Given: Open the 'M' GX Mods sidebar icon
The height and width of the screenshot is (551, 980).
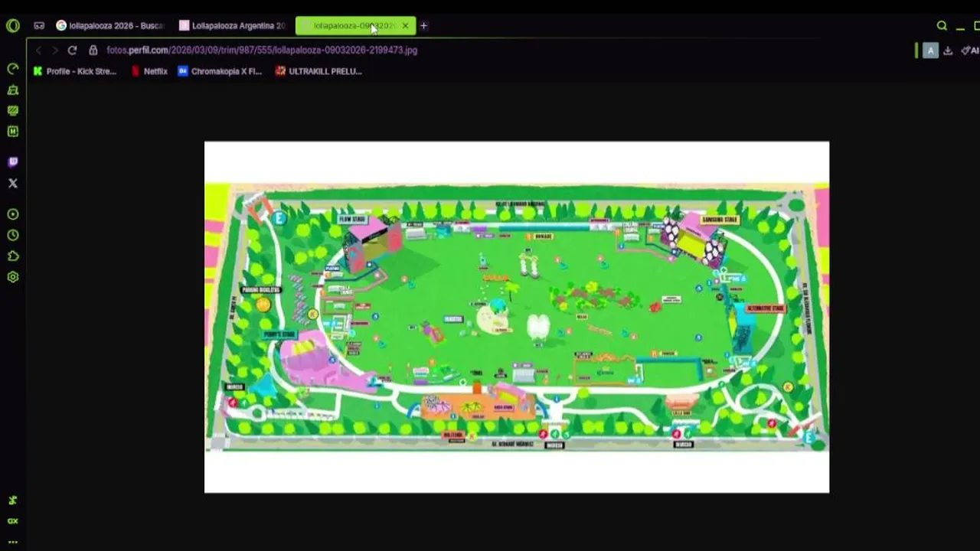Looking at the screenshot, I should 13,132.
